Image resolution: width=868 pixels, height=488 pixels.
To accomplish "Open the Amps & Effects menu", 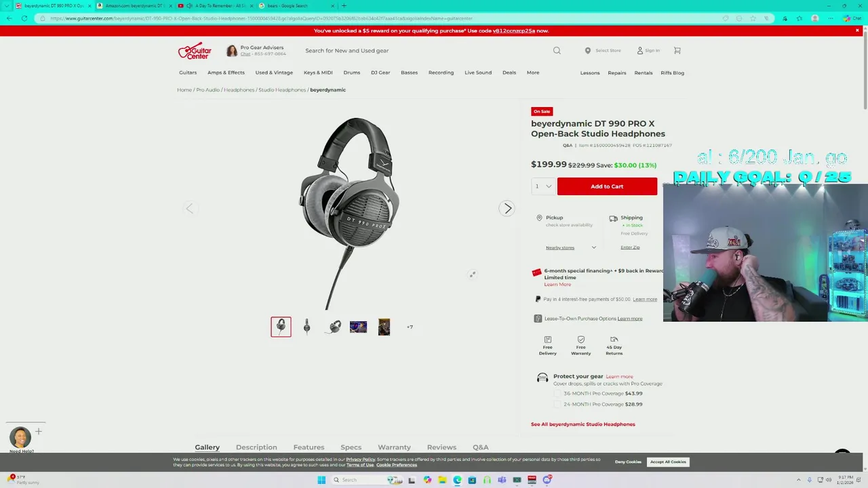I will click(x=226, y=73).
